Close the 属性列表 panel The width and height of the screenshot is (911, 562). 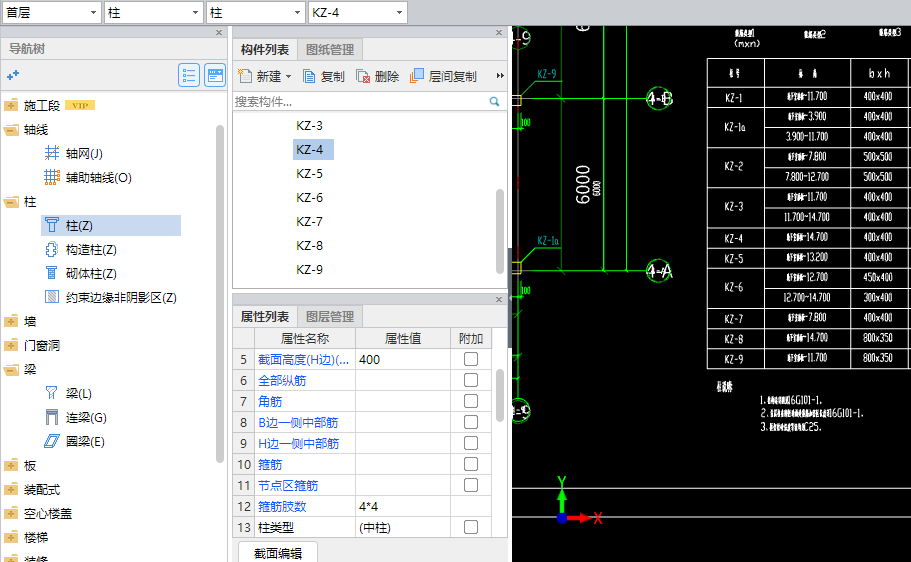pos(499,299)
